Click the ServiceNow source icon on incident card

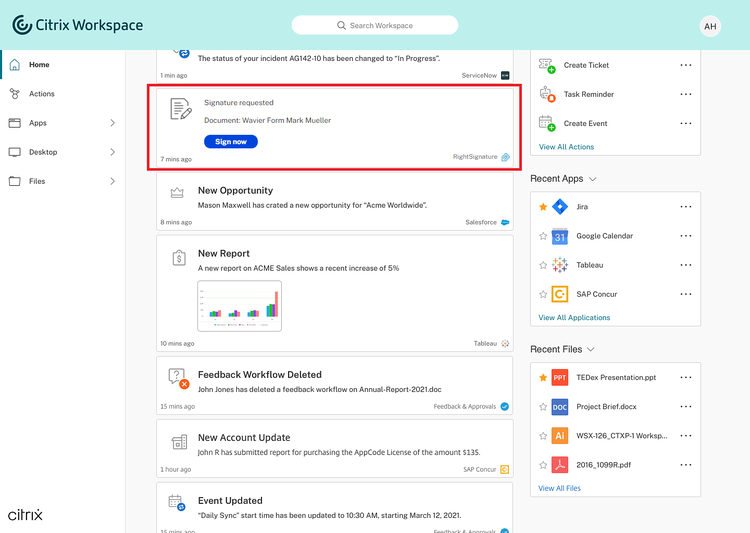click(x=505, y=76)
